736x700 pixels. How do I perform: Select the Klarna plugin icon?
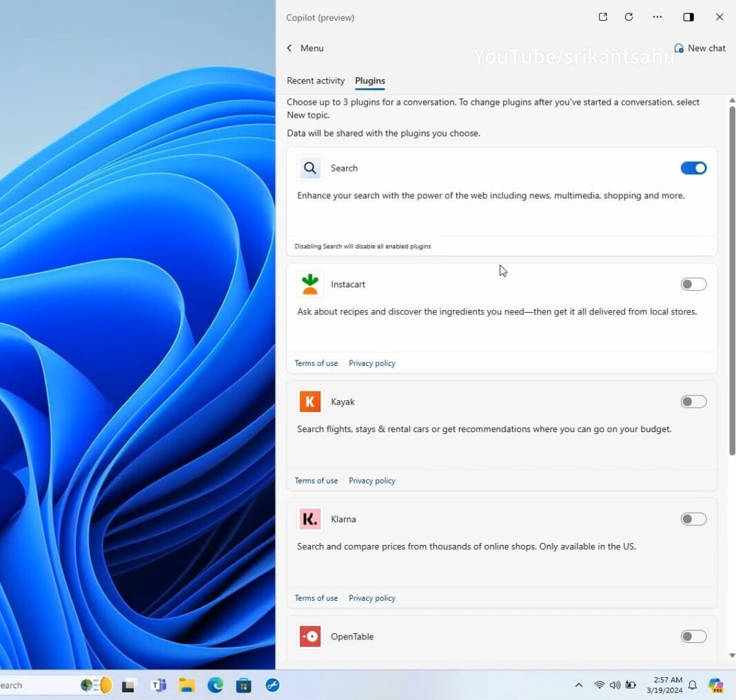pos(309,519)
